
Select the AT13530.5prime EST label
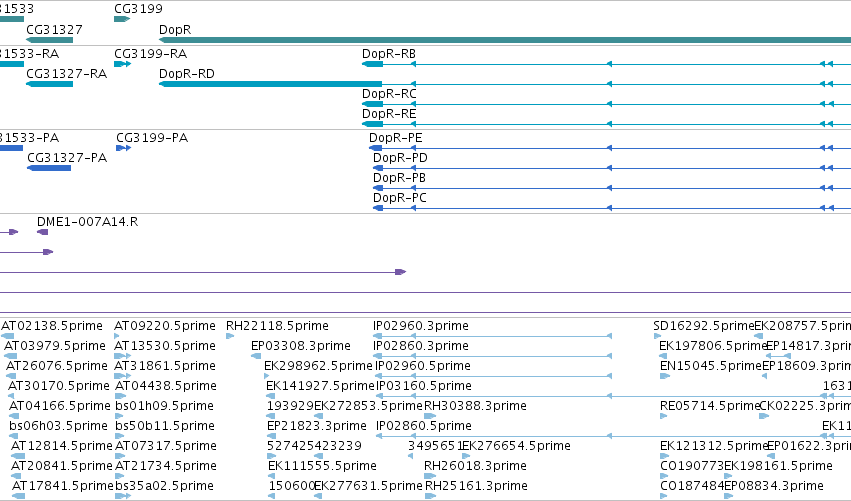pos(165,346)
